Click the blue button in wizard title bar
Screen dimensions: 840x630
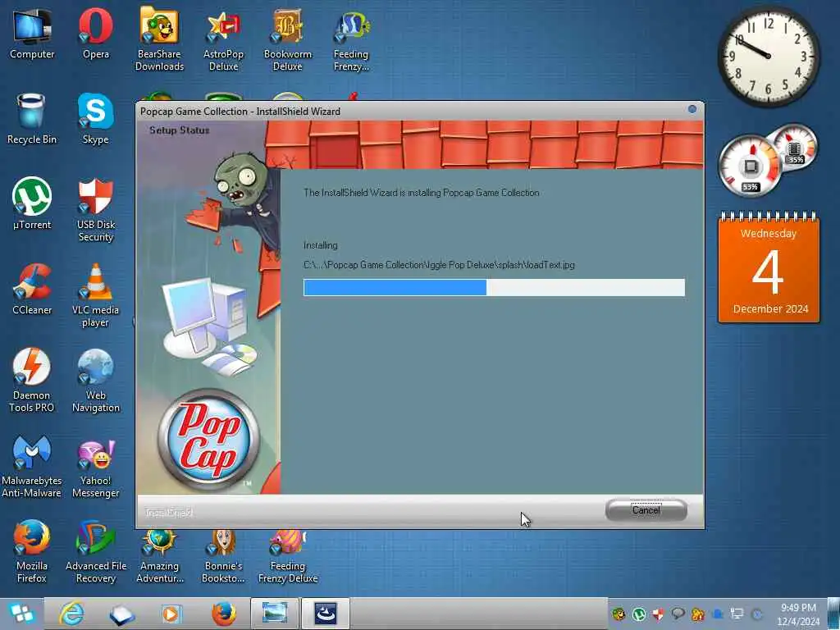(x=692, y=109)
